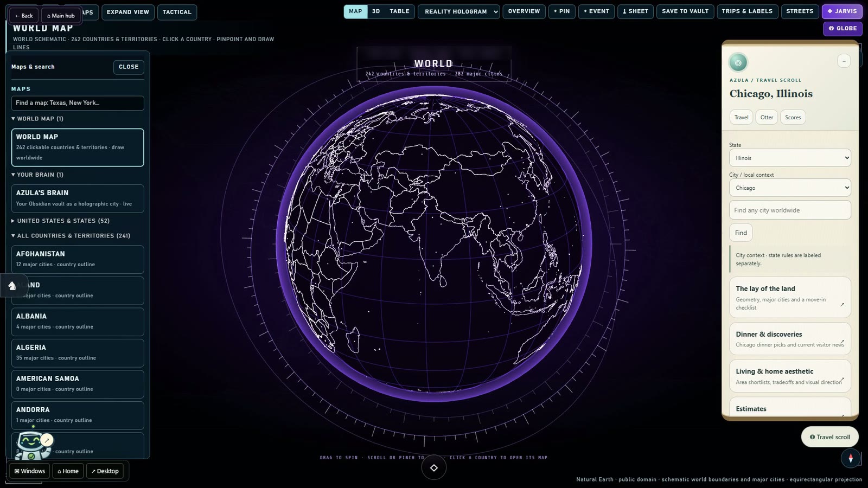Viewport: 868px width, 488px height.
Task: Open the Main hub
Action: tap(61, 16)
